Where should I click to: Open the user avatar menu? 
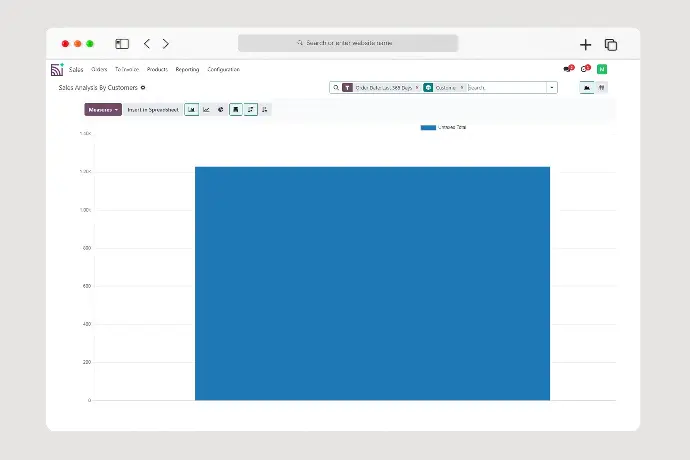(602, 69)
